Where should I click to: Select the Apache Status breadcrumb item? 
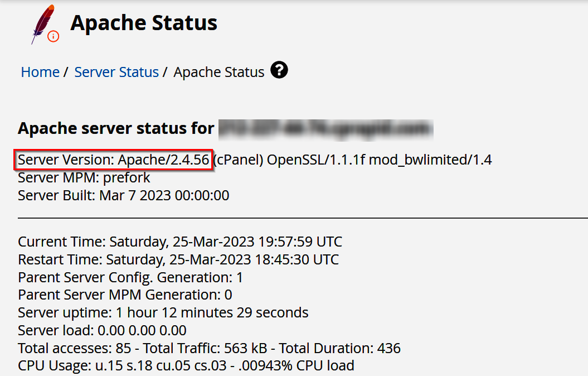(218, 71)
